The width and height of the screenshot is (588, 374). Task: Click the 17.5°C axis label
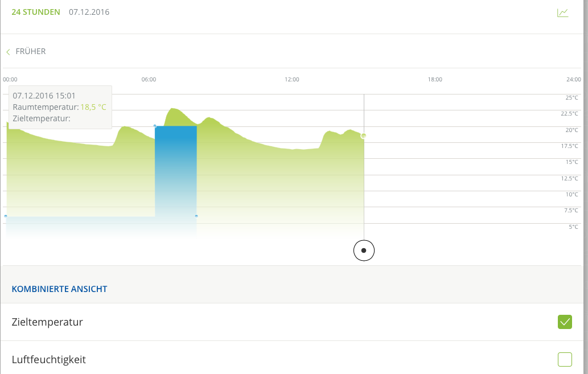570,146
